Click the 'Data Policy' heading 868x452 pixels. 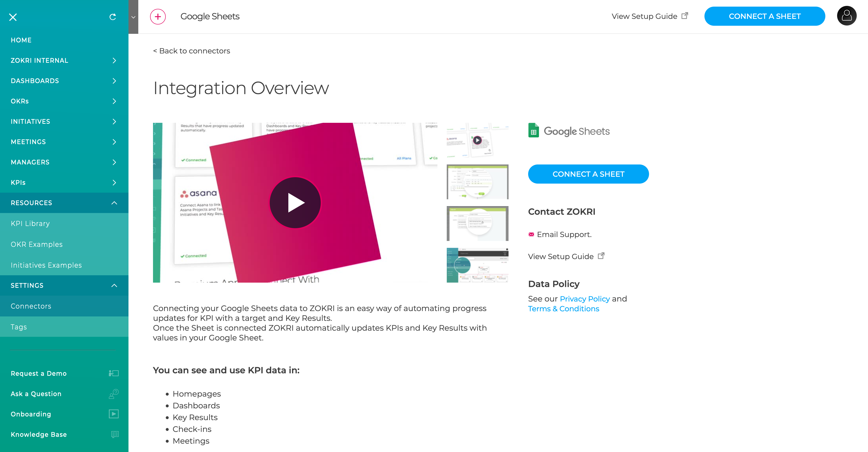(554, 284)
